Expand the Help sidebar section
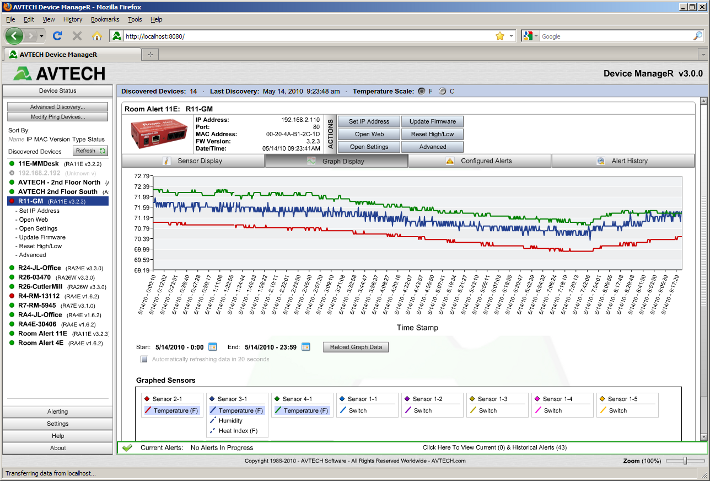Image resolution: width=710 pixels, height=481 pixels. (58, 436)
